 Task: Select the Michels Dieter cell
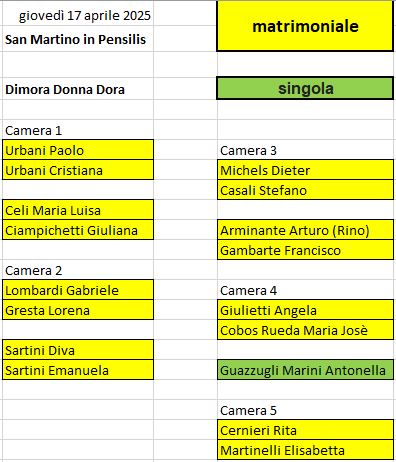click(x=305, y=170)
